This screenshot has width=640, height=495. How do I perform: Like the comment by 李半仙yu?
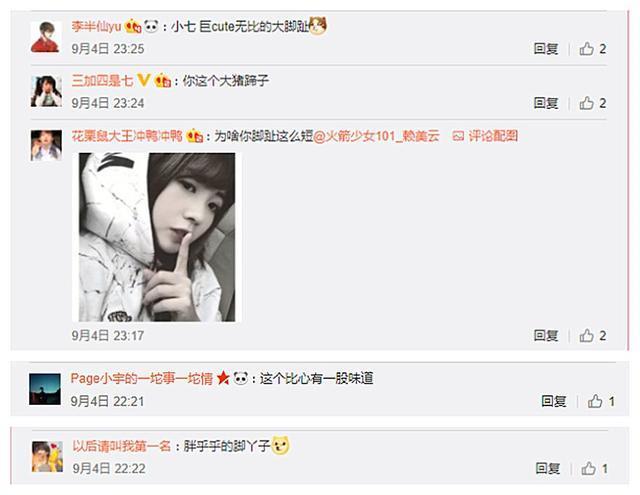coord(593,49)
